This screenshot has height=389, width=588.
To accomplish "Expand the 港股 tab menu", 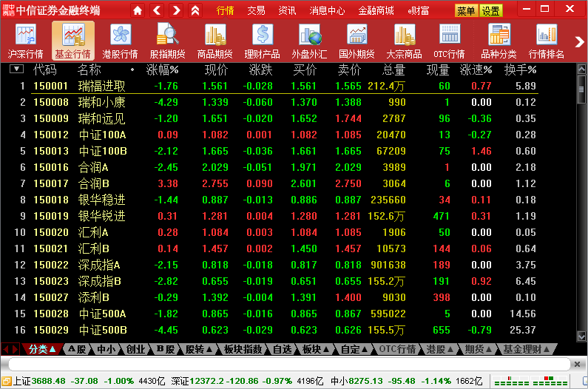I will (x=450, y=350).
